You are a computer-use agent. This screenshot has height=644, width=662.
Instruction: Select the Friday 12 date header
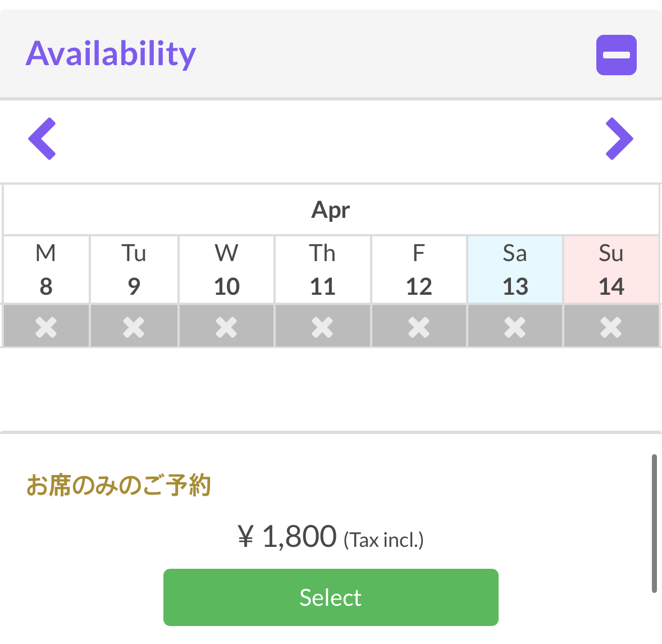pyautogui.click(x=419, y=270)
